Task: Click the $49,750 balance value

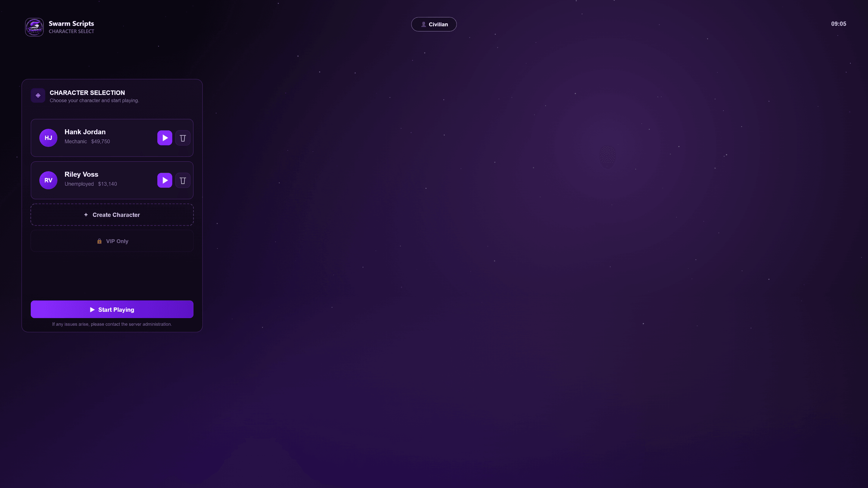Action: (x=101, y=142)
